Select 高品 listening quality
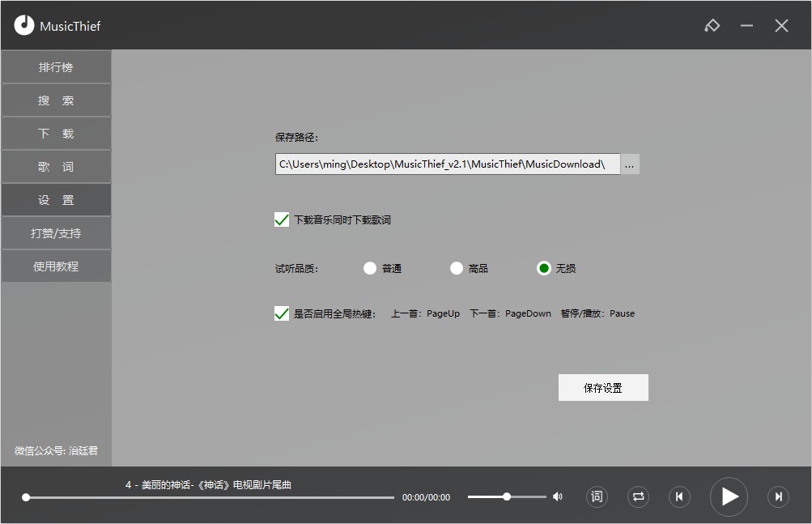812x524 pixels. click(x=457, y=268)
